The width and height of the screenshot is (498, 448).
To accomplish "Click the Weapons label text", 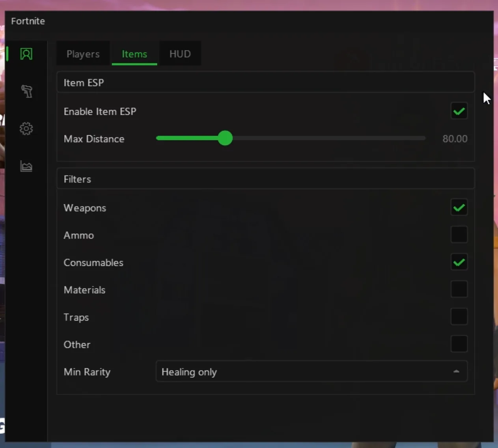I will [85, 208].
